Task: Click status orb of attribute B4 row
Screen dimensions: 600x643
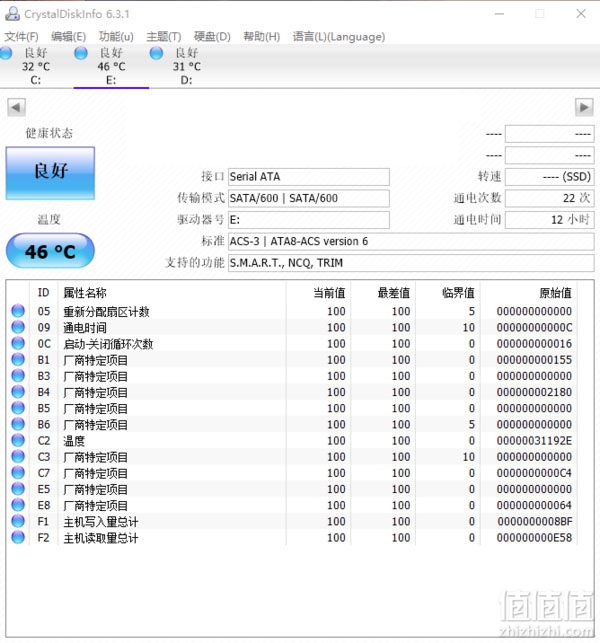Action: tap(18, 392)
